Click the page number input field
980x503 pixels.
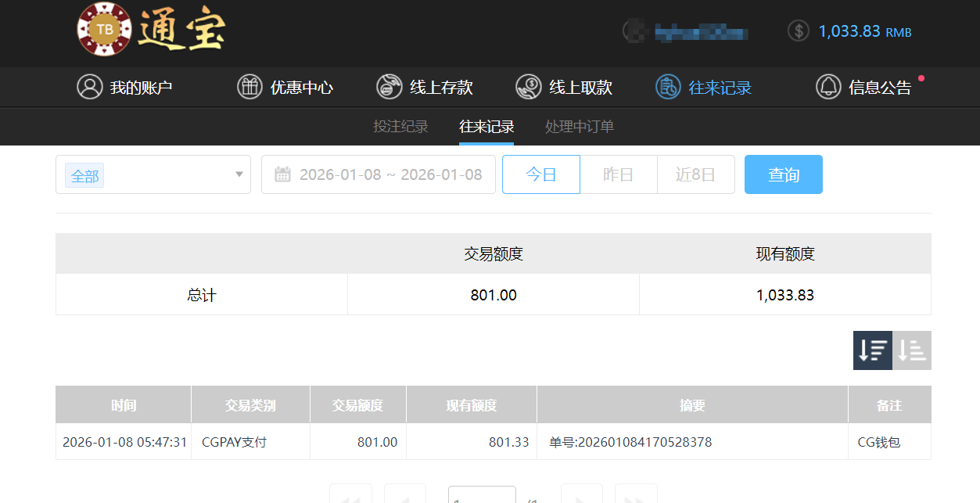[x=481, y=498]
